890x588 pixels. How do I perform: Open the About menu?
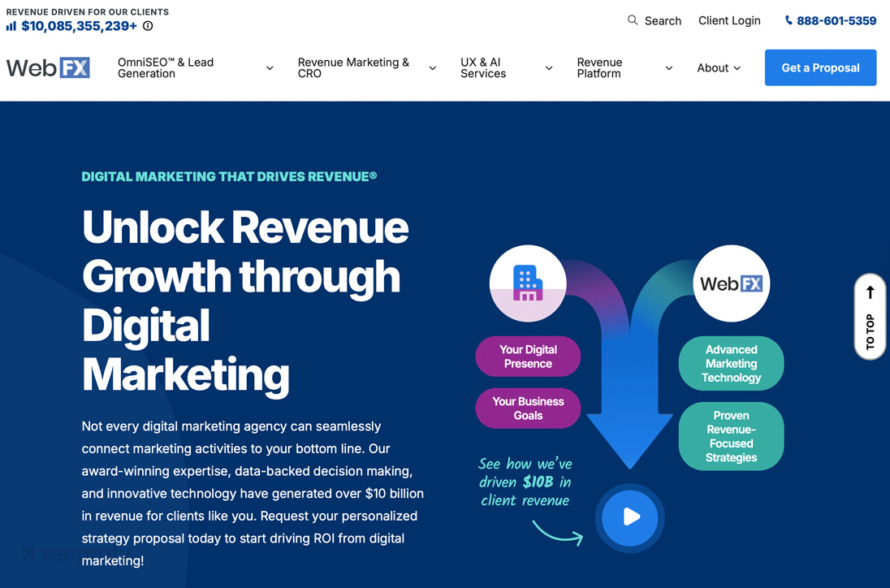coord(712,68)
